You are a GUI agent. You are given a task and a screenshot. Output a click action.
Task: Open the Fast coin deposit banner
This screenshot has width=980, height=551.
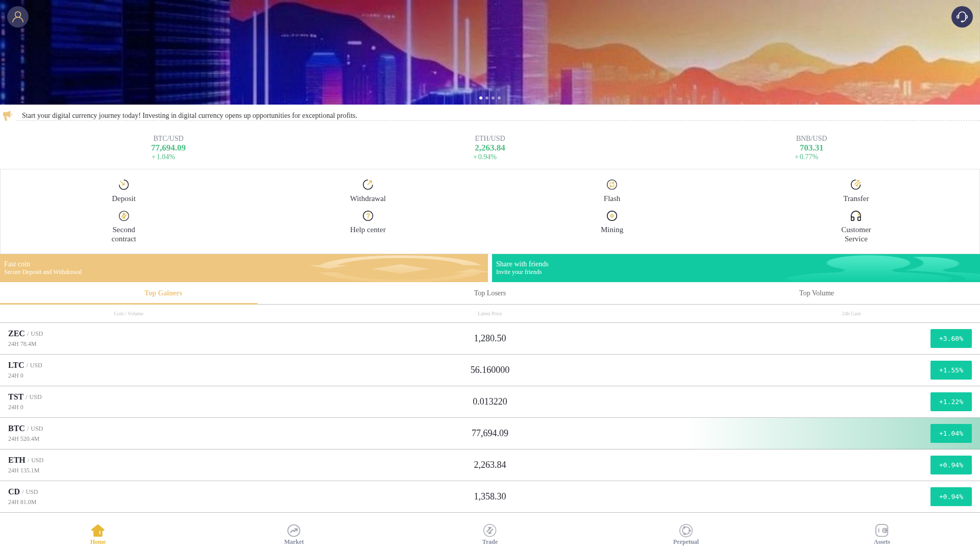pyautogui.click(x=244, y=268)
